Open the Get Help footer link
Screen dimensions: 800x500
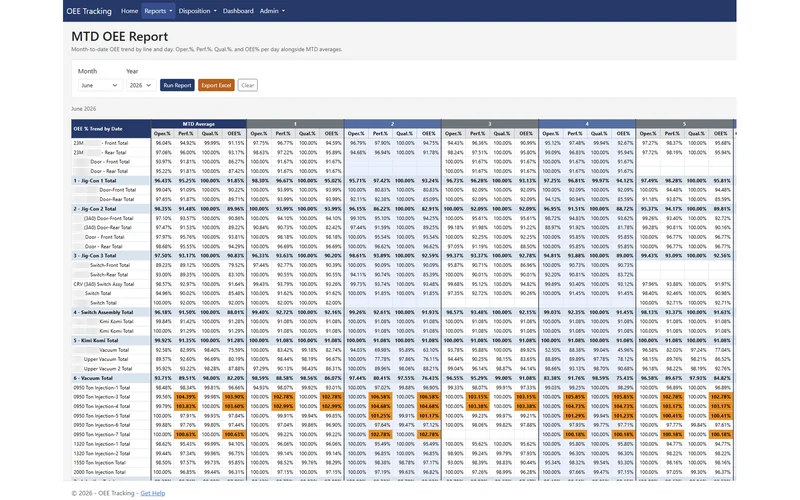point(153,493)
